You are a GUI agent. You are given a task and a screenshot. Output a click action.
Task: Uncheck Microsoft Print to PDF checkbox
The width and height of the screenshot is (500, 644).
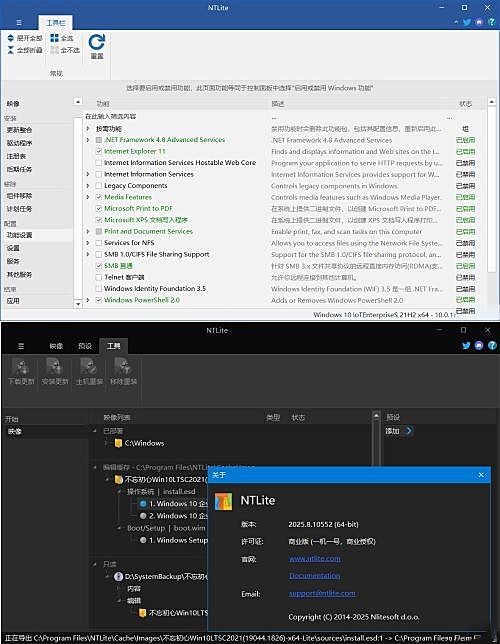click(99, 209)
